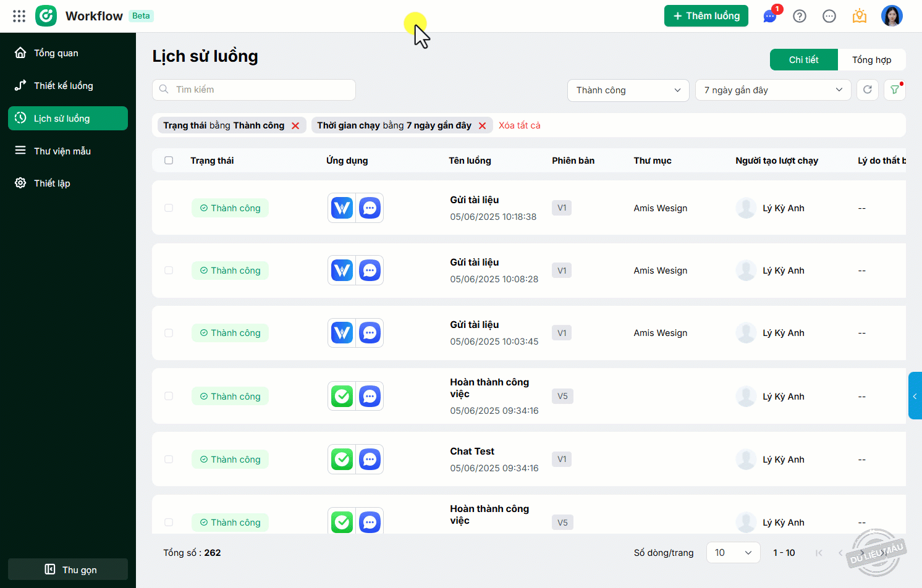Select checkbox for first 'Gửi tài liệu' row
The height and width of the screenshot is (588, 922).
click(169, 208)
